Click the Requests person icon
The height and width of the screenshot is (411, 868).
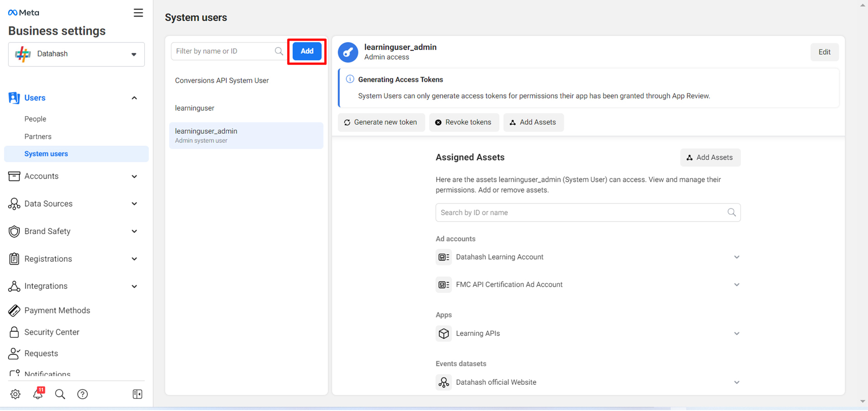click(14, 354)
